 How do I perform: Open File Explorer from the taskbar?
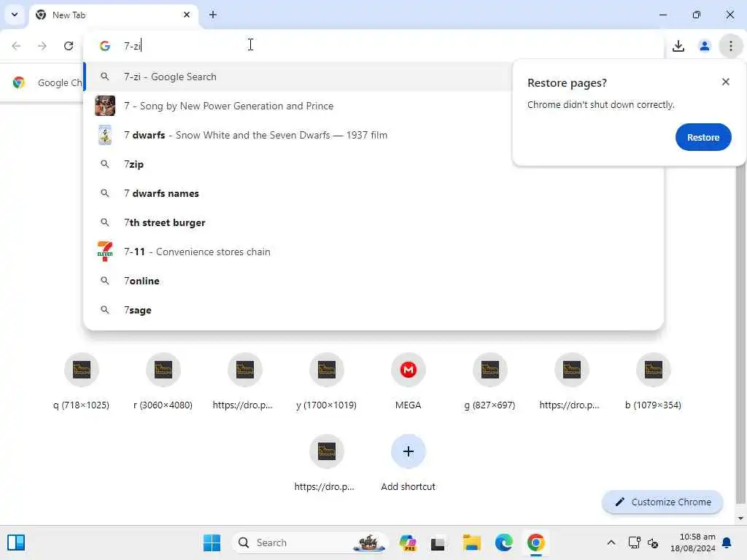click(472, 542)
